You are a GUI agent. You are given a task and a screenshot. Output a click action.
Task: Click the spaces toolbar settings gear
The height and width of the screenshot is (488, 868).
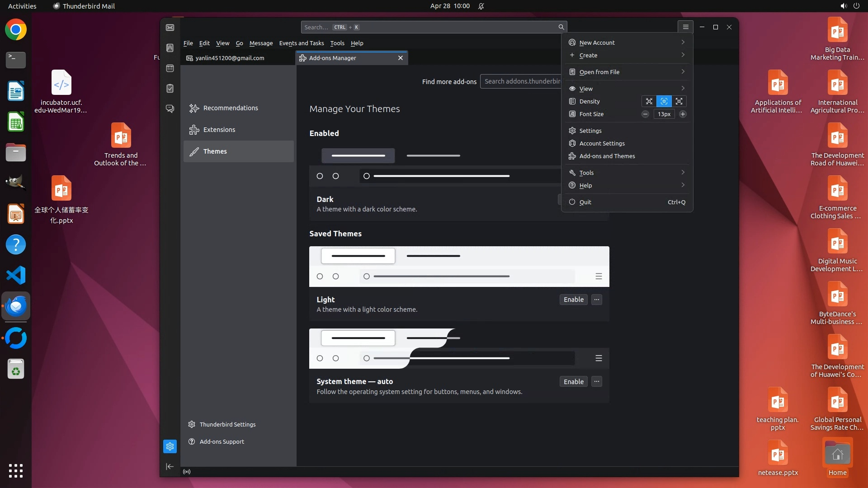[x=170, y=446]
